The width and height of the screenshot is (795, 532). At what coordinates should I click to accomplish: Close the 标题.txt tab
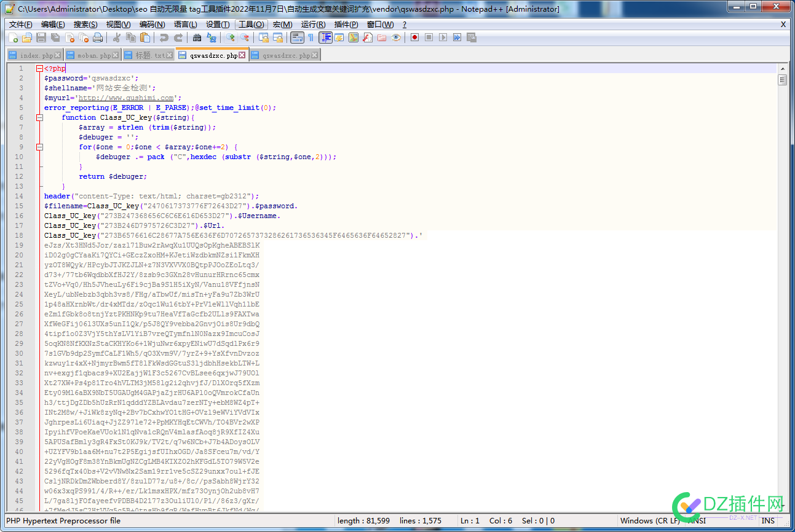tap(170, 55)
